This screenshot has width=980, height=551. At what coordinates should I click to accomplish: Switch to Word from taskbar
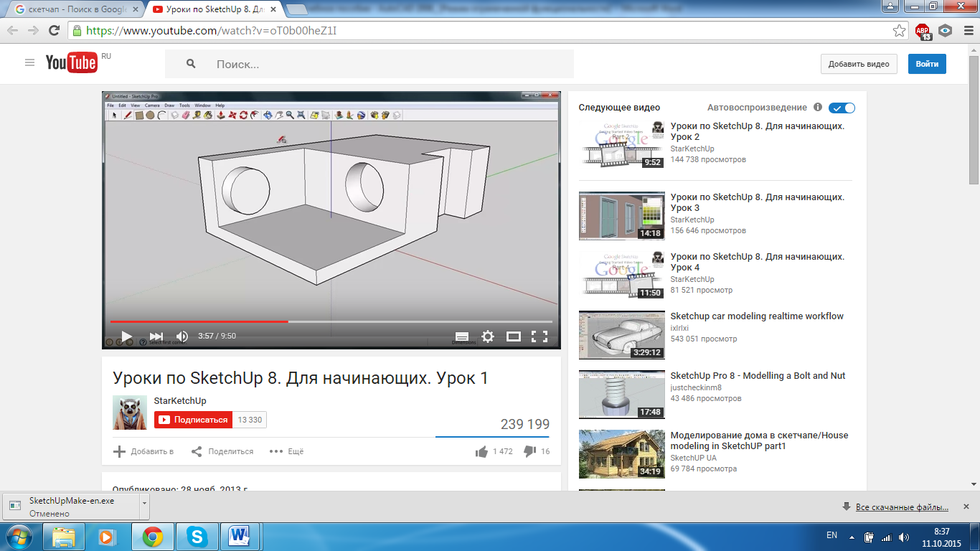coord(239,536)
